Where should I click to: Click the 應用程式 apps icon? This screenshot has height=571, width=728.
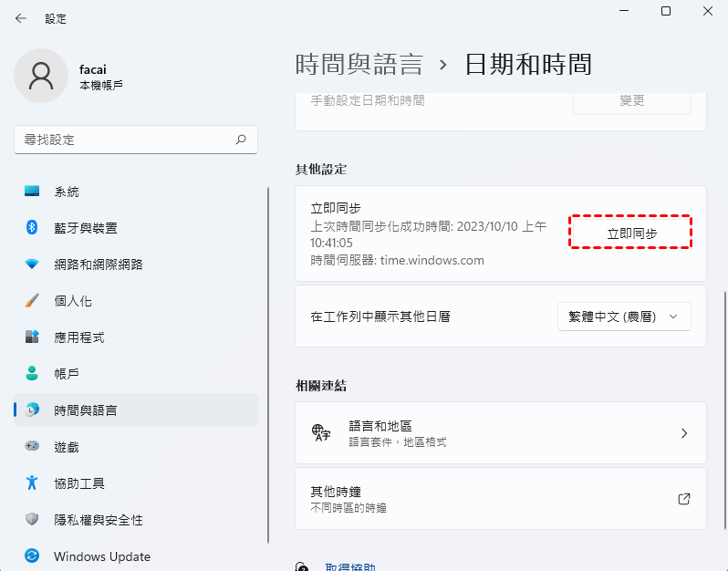(x=33, y=337)
